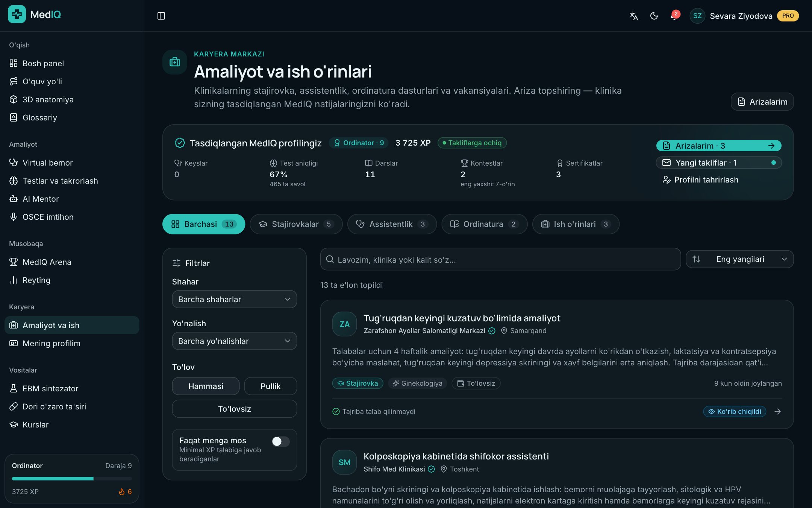812x508 pixels.
Task: Select Hammasi payment filter
Action: click(x=206, y=386)
